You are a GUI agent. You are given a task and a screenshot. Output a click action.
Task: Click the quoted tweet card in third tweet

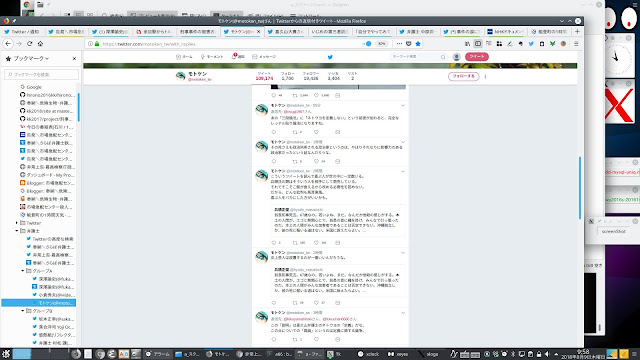(x=338, y=220)
